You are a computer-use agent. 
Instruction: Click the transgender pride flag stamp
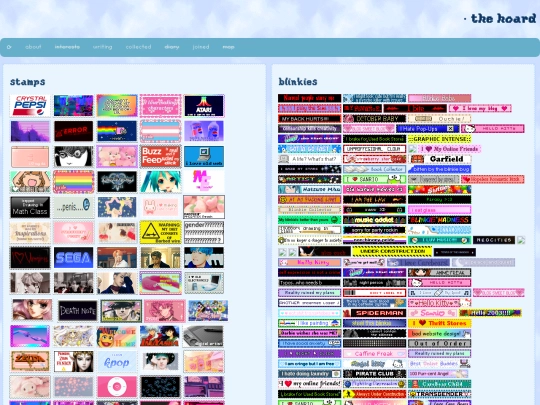(160, 131)
